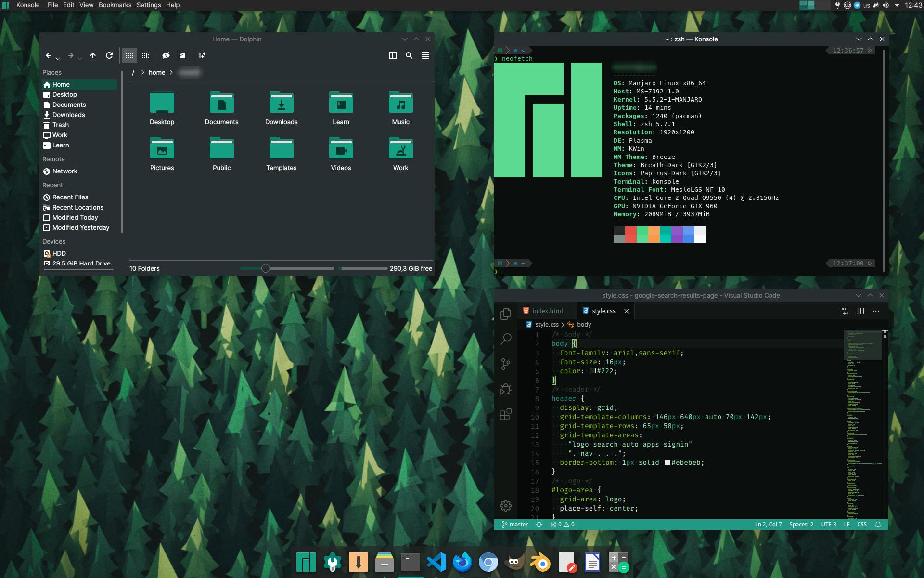This screenshot has height=578, width=924.
Task: Toggle hidden files in Dolphin
Action: pos(166,55)
